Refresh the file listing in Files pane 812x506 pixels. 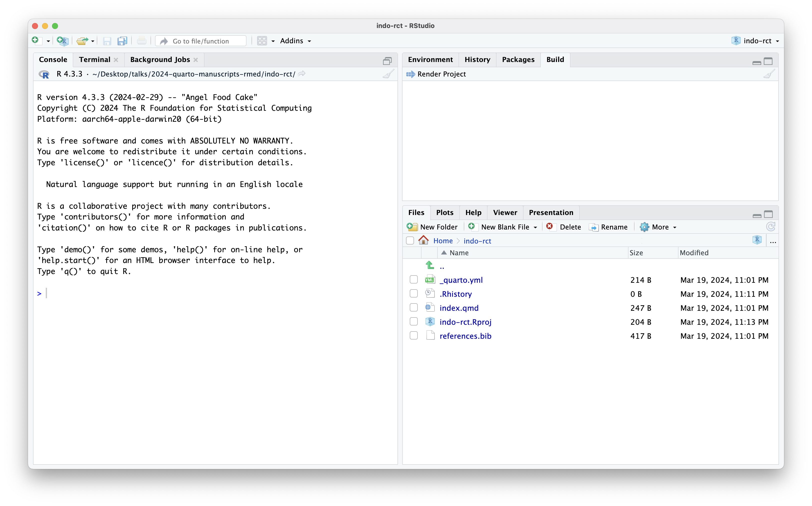(771, 226)
